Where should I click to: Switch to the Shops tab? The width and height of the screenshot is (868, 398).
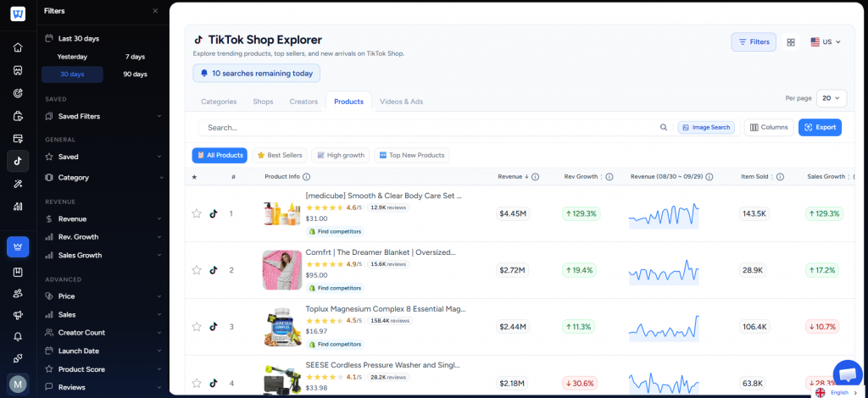(263, 102)
